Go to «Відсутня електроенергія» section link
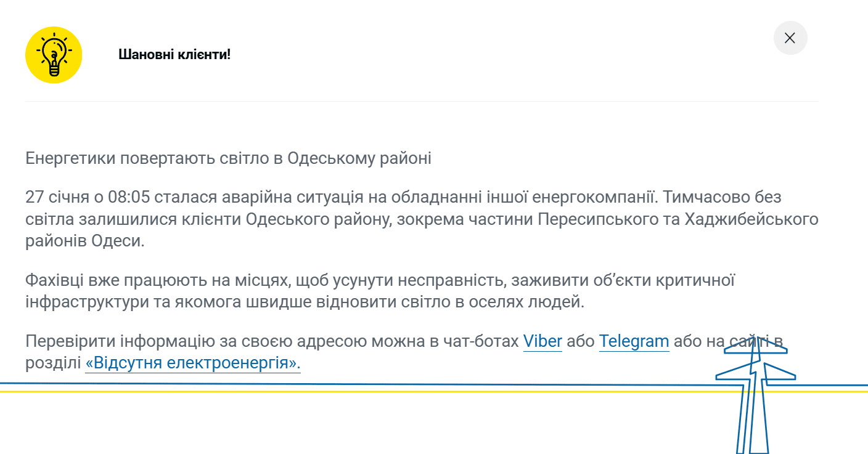This screenshot has width=868, height=454. coord(192,363)
